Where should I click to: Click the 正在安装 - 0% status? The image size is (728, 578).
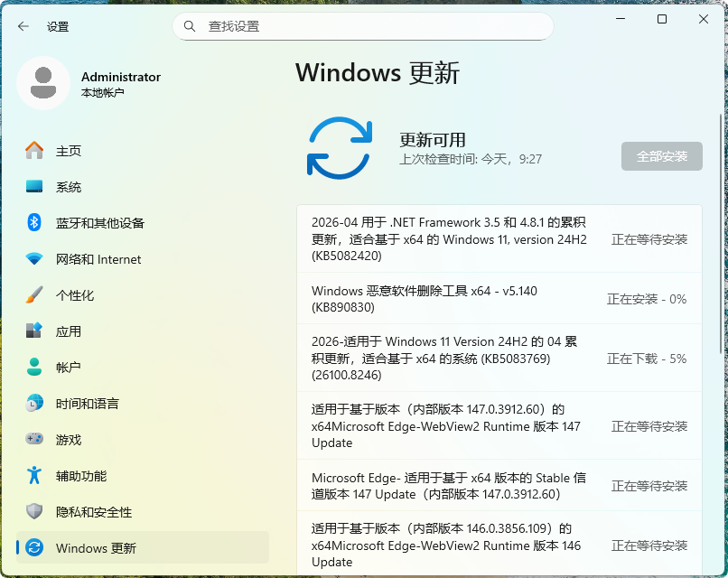click(x=647, y=299)
